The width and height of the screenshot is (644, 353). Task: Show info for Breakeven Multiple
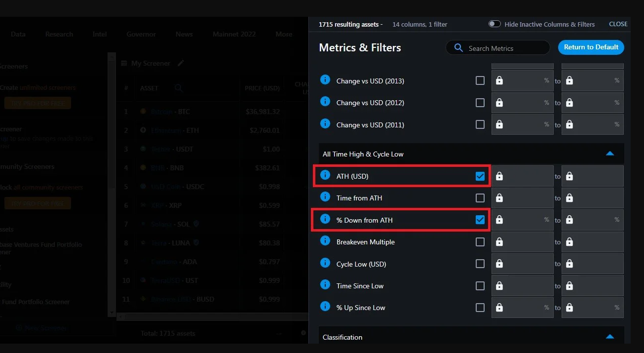(325, 241)
